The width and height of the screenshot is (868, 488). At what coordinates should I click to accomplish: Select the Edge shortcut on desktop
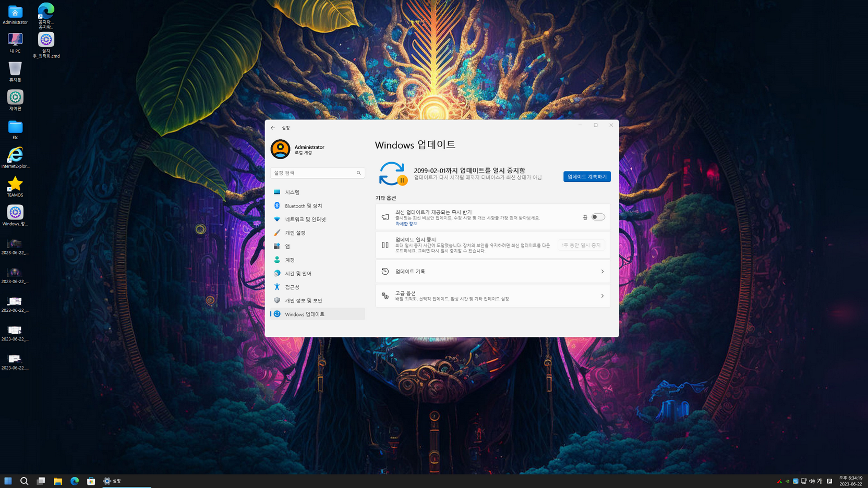(x=46, y=16)
